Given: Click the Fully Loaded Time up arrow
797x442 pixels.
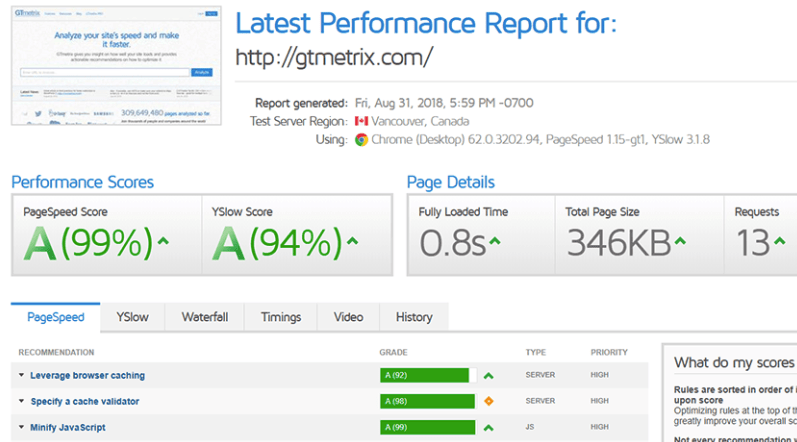Looking at the screenshot, I should coord(495,241).
